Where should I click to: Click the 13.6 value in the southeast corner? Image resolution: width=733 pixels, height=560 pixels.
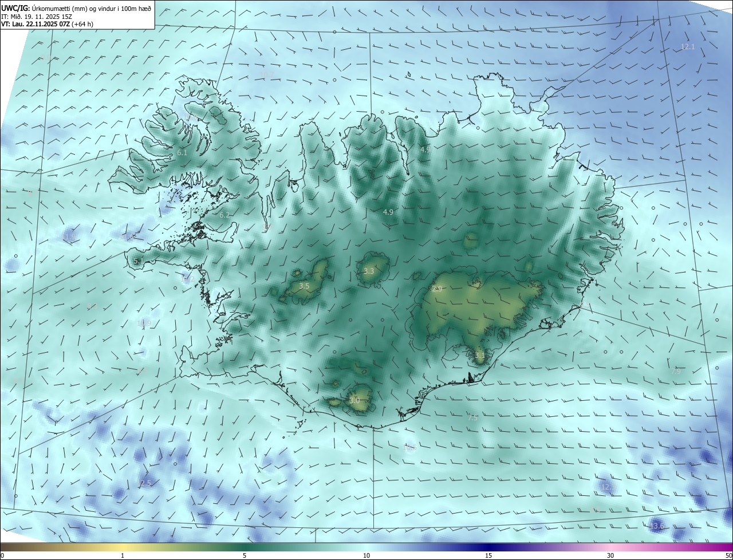(657, 526)
